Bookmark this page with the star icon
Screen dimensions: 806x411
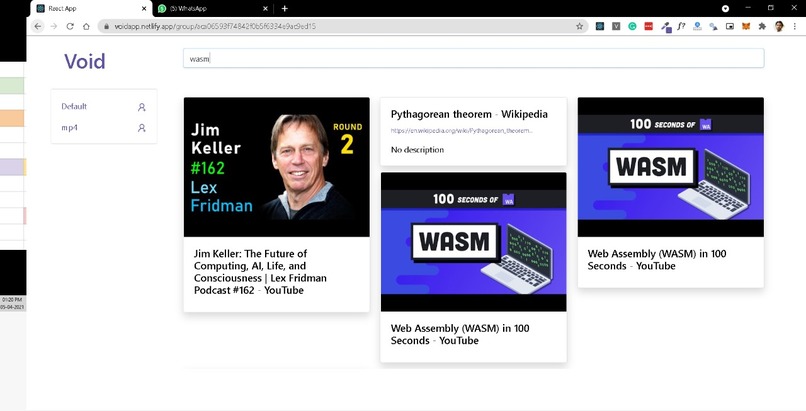pos(579,26)
